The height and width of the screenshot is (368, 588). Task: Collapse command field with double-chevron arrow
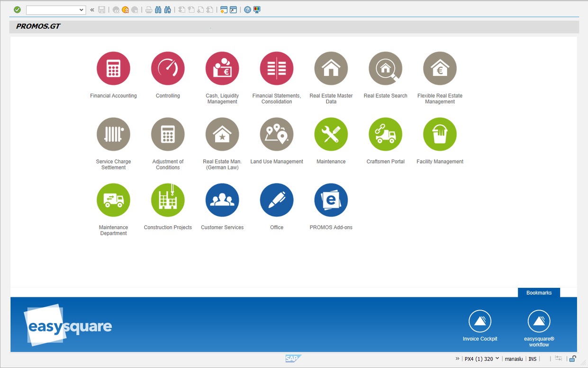pos(92,9)
